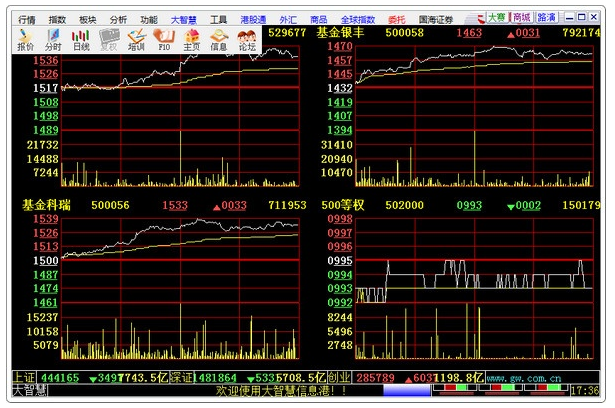
Task: Open the 全球指数 menu
Action: pyautogui.click(x=358, y=19)
